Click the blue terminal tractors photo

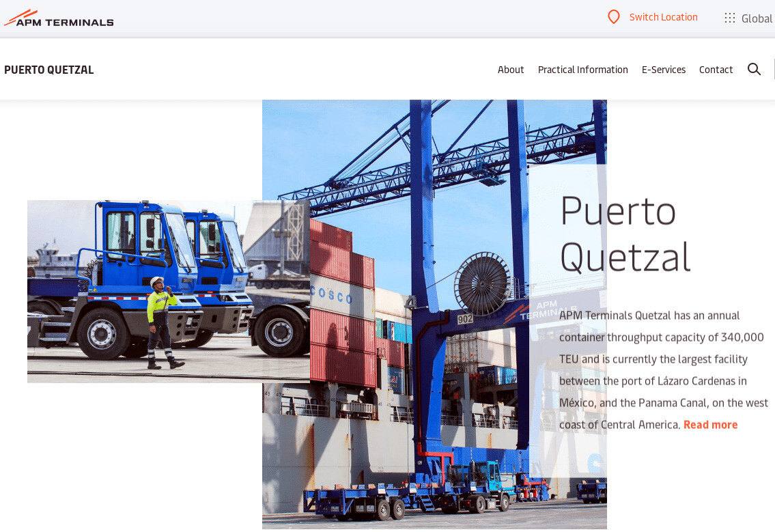click(x=169, y=291)
